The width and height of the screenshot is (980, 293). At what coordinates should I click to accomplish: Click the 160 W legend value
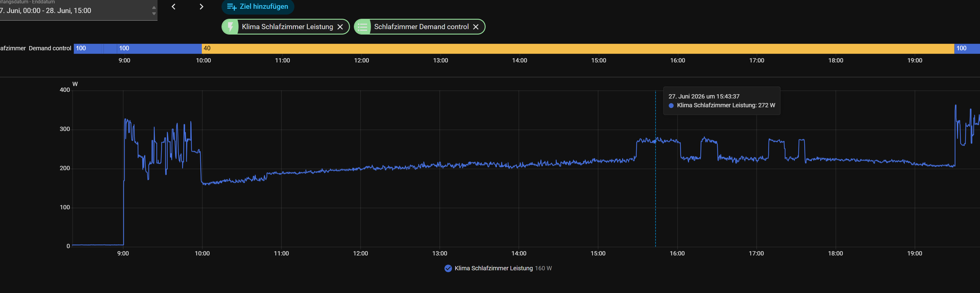pos(543,268)
